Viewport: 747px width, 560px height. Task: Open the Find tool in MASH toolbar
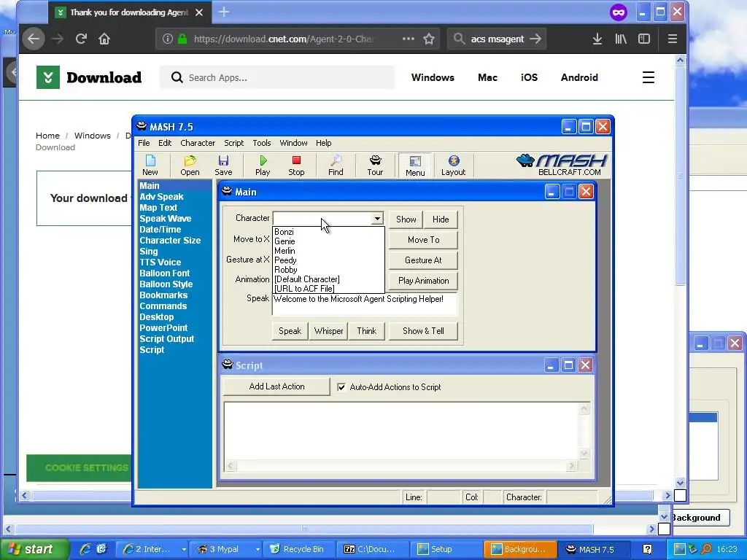coord(336,166)
